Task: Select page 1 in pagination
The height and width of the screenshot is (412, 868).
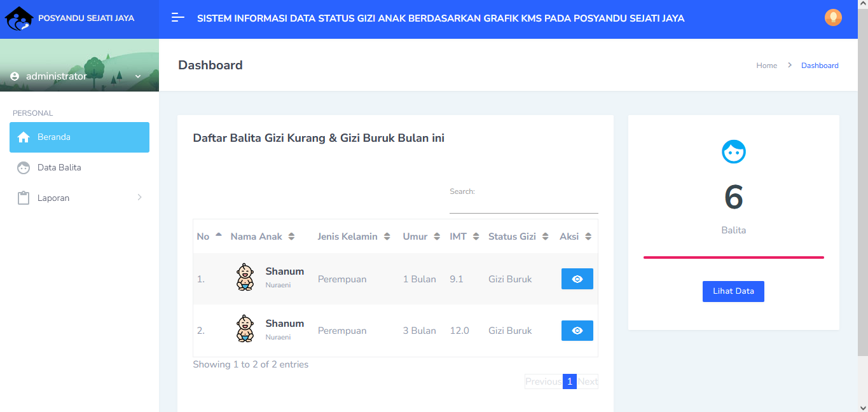Action: point(570,381)
